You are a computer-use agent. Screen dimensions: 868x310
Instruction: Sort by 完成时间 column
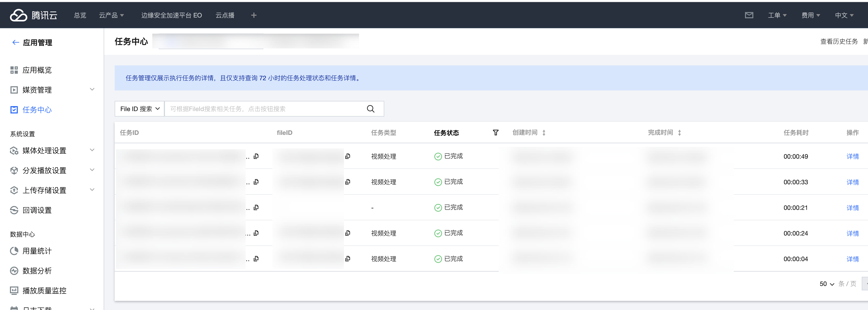pos(679,133)
